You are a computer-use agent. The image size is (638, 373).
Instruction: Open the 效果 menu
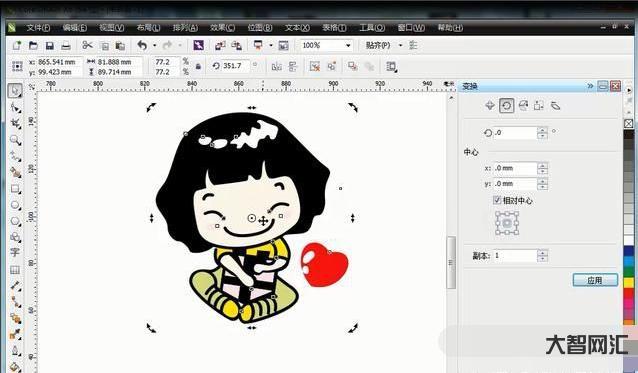point(222,28)
